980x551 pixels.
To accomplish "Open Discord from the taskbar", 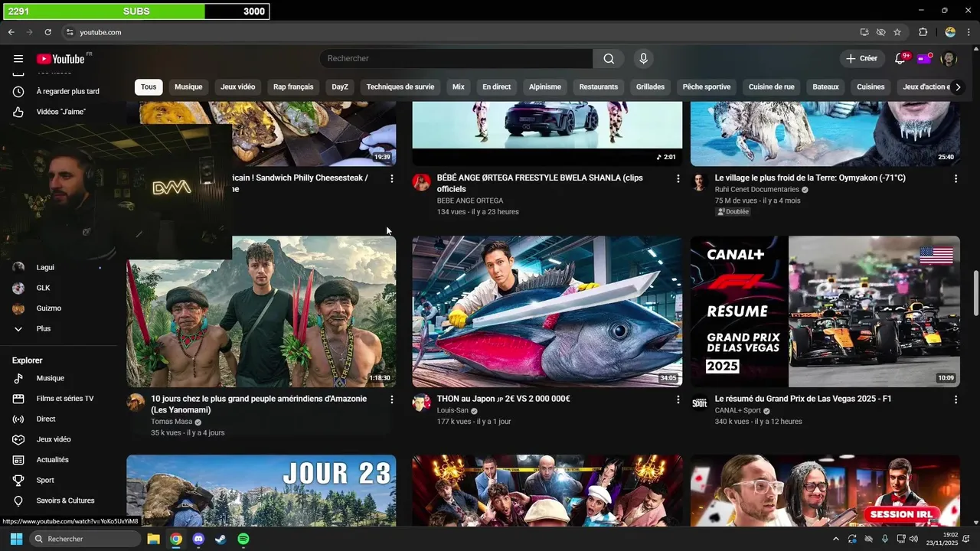I will [199, 539].
